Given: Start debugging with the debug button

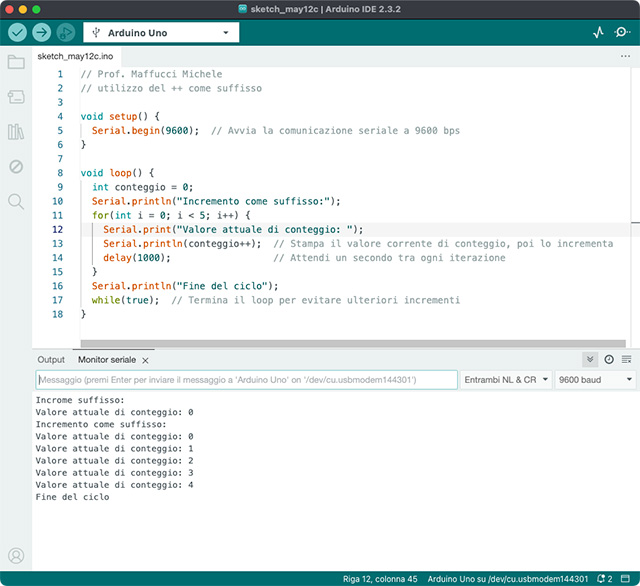Looking at the screenshot, I should click(66, 33).
